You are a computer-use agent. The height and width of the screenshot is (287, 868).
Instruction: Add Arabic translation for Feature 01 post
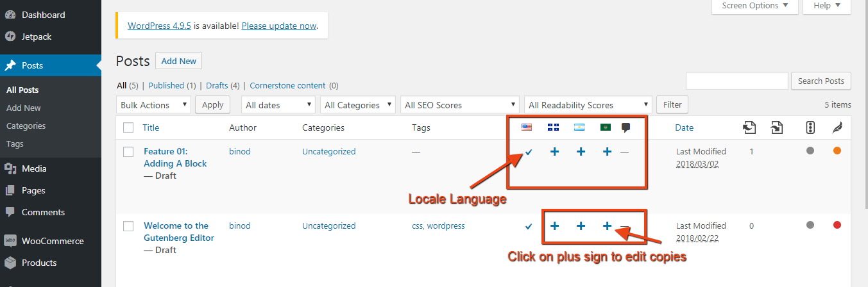[x=607, y=152]
